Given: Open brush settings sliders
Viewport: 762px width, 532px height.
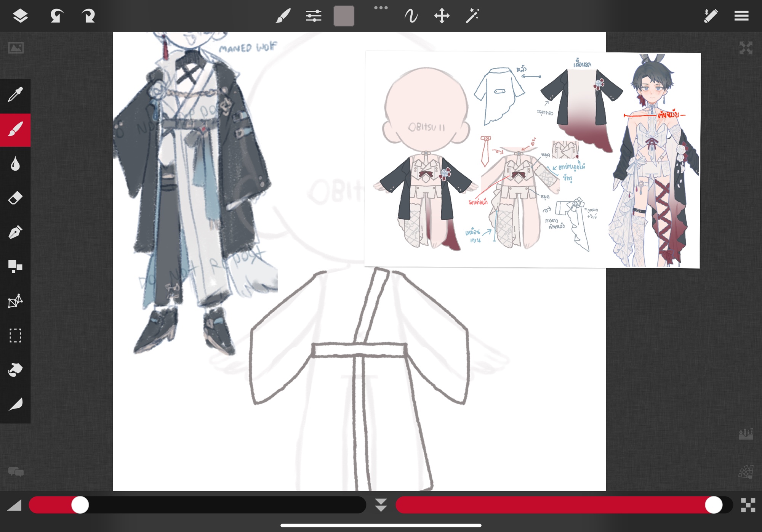Looking at the screenshot, I should pos(313,16).
